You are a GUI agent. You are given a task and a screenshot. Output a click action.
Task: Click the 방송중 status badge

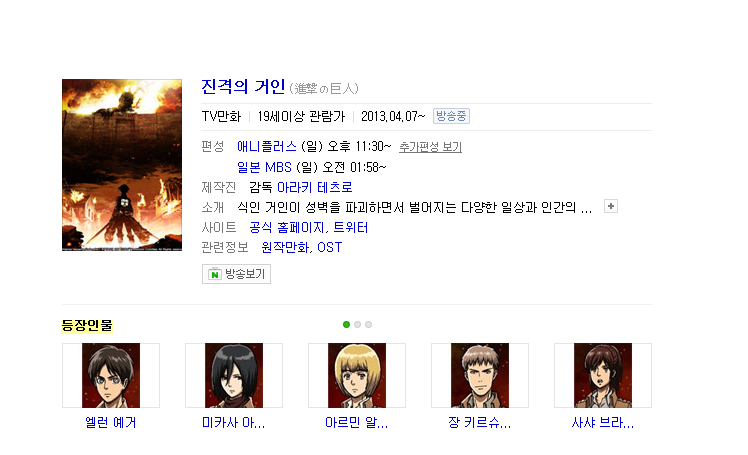tap(451, 116)
